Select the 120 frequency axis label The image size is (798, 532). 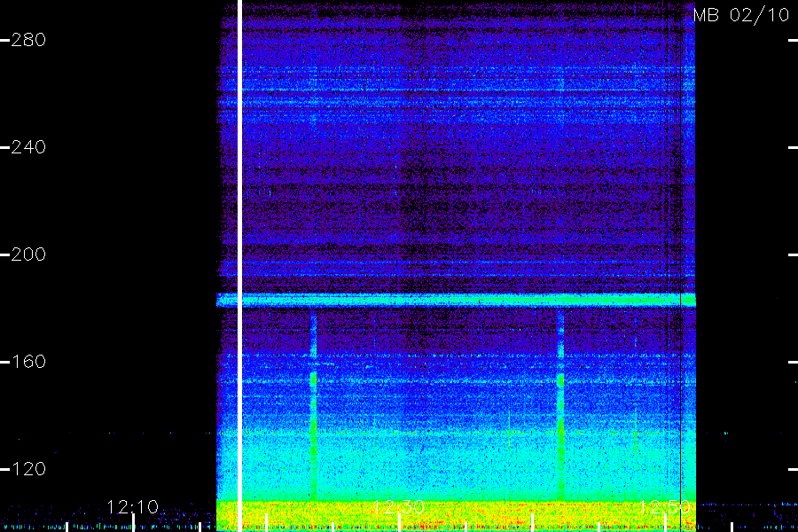click(28, 468)
